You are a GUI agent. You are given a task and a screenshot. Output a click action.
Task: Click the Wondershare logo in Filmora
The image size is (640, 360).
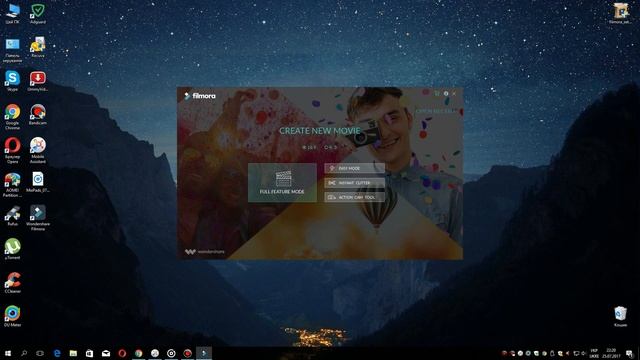204,252
